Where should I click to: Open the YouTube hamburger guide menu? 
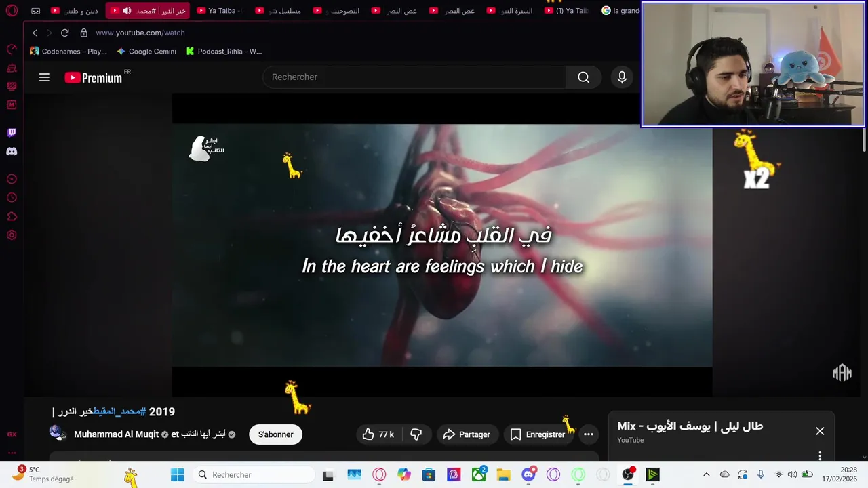pos(44,77)
